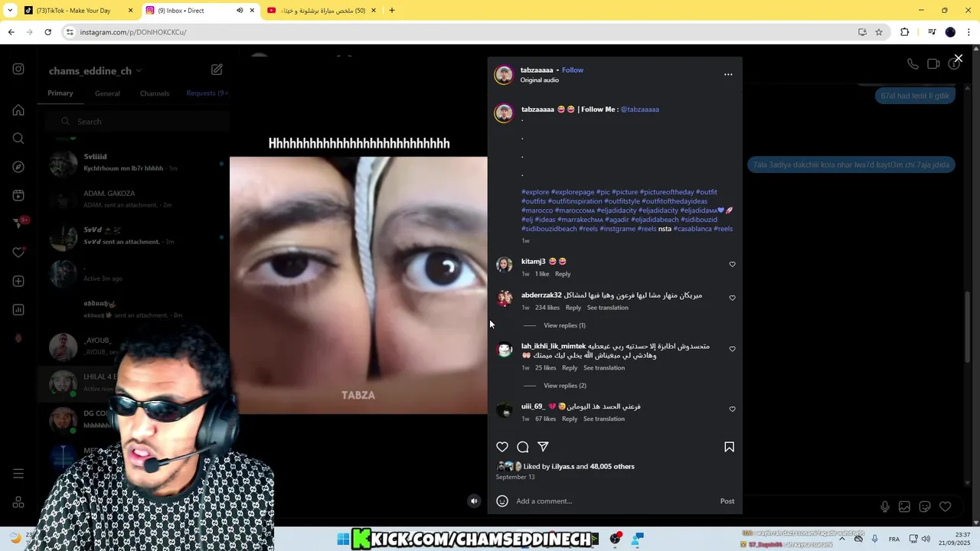Image resolution: width=980 pixels, height=551 pixels.
Task: Switch to the Primary inbox tab
Action: pos(60,93)
